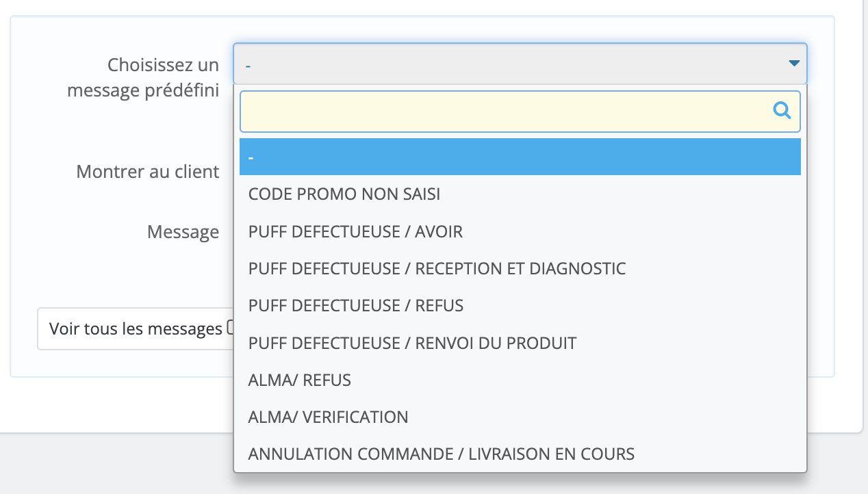
Task: Click the icon beside 'Voir tous les messages'
Action: click(230, 328)
